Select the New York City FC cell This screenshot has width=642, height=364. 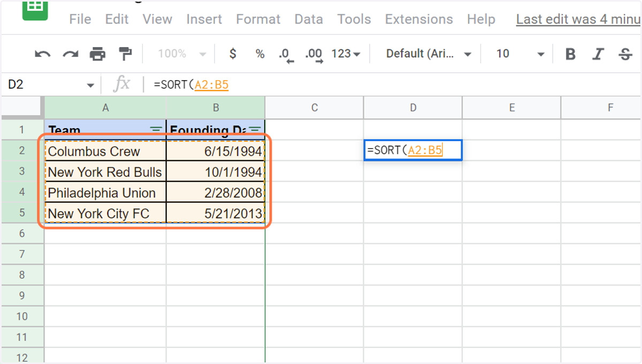(105, 213)
